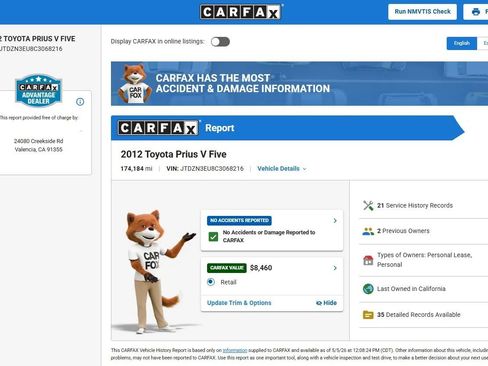488x366 pixels.
Task: Click Valencia, CA 91355 text
Action: (39, 149)
